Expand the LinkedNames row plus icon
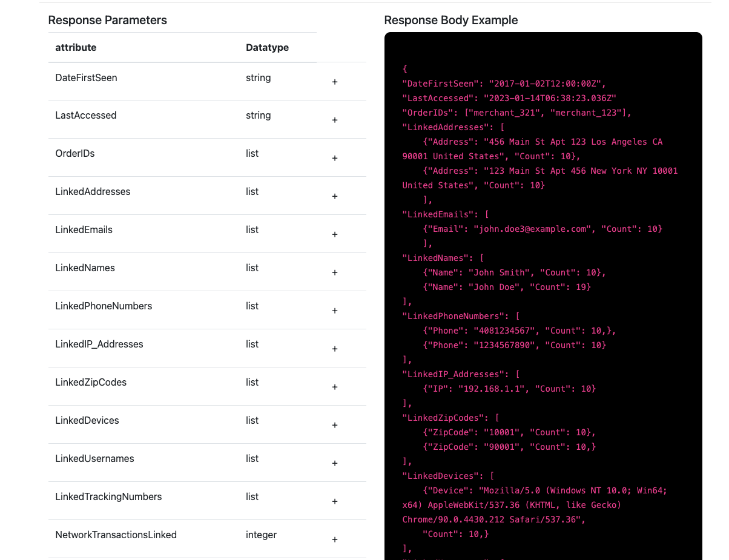Screen dimensions: 729x560 pyautogui.click(x=335, y=272)
